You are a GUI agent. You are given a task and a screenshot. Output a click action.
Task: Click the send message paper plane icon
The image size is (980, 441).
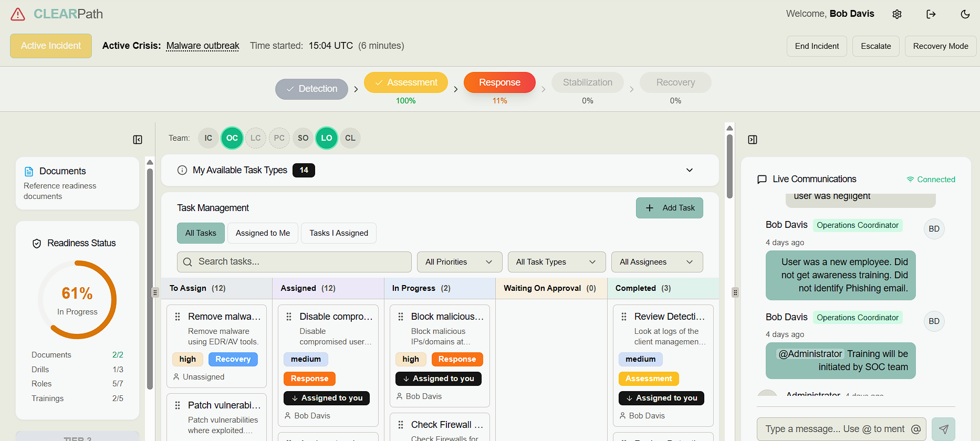(x=943, y=429)
